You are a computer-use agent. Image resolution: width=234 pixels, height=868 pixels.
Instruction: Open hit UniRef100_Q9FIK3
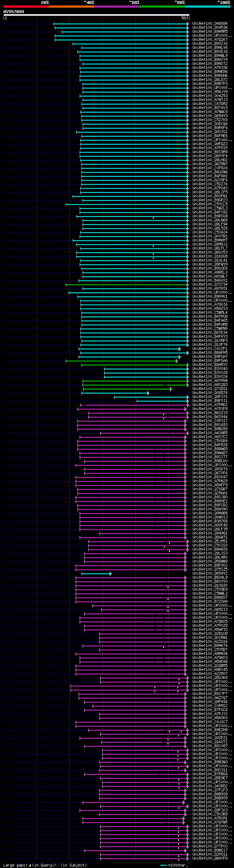210,810
